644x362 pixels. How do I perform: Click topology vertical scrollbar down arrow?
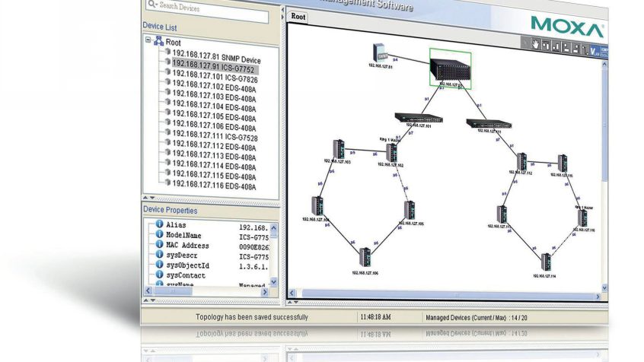[x=604, y=287]
